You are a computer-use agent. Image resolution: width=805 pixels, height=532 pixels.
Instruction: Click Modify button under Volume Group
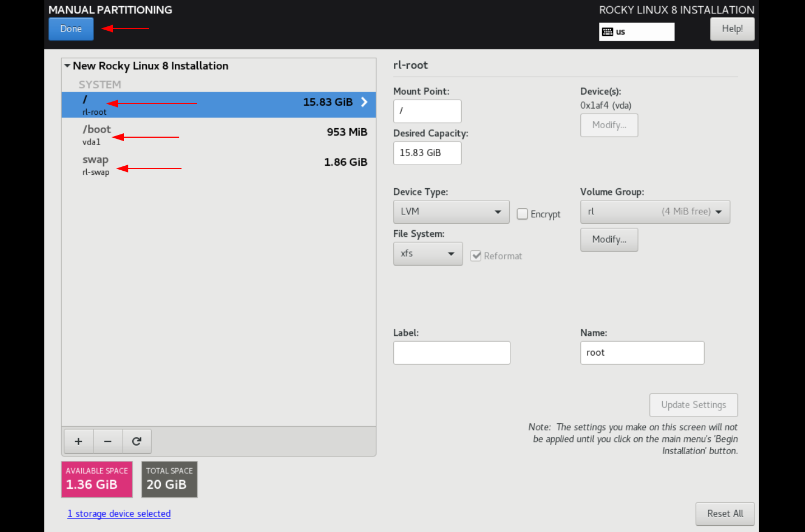[609, 240]
